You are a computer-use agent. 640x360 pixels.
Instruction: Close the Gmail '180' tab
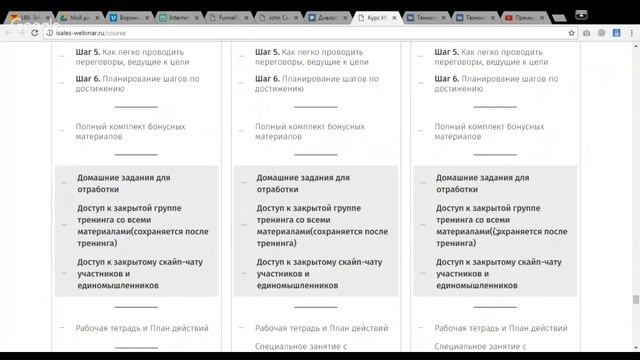(x=47, y=18)
